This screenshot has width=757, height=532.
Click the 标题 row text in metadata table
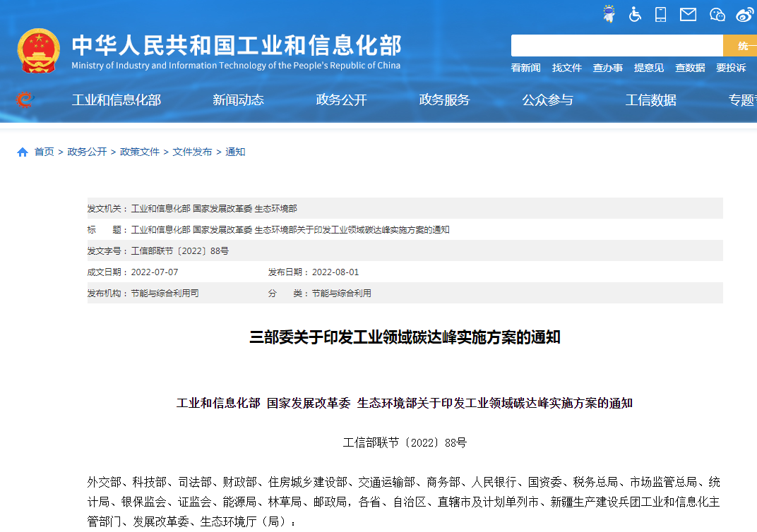290,229
